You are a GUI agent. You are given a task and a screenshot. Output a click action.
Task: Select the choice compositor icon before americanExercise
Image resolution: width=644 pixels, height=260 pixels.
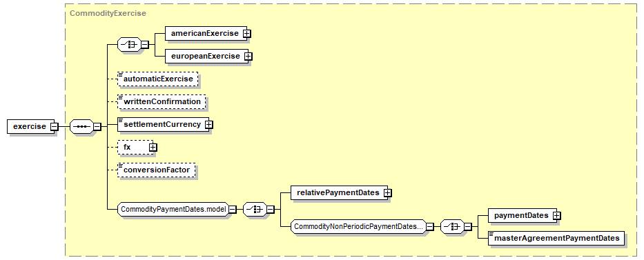[129, 45]
